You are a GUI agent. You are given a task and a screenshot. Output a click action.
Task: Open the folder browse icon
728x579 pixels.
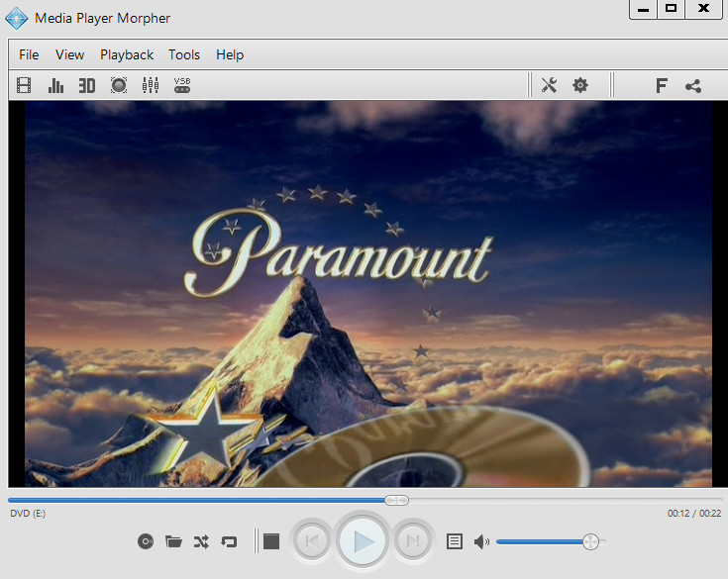(173, 541)
